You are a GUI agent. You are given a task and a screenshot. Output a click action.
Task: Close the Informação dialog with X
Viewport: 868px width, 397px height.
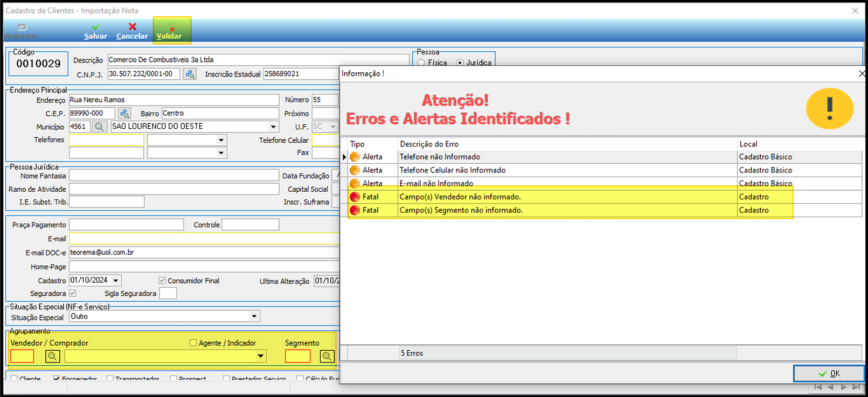(x=862, y=73)
